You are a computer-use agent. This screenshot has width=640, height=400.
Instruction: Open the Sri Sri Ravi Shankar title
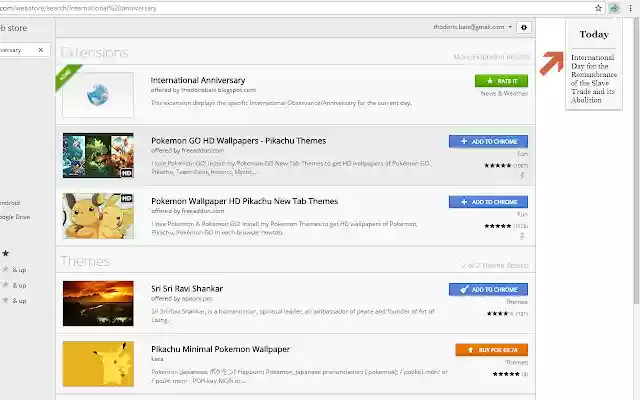(x=187, y=289)
